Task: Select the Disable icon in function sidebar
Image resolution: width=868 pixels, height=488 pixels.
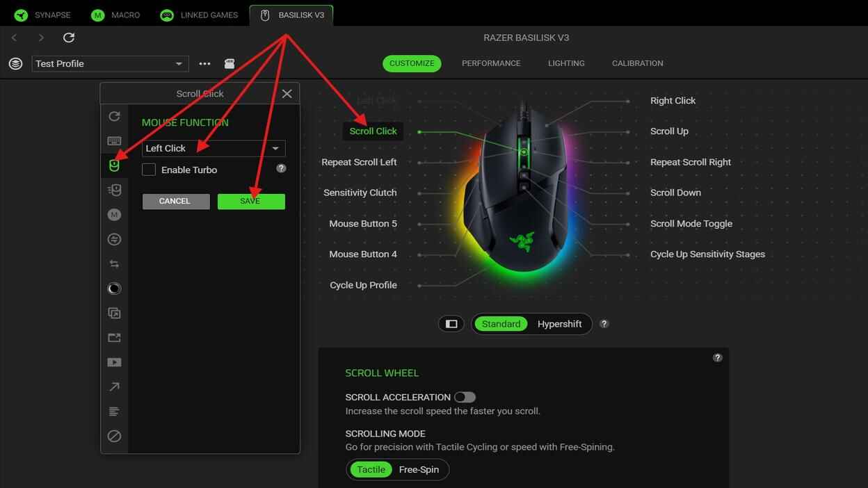Action: [114, 437]
